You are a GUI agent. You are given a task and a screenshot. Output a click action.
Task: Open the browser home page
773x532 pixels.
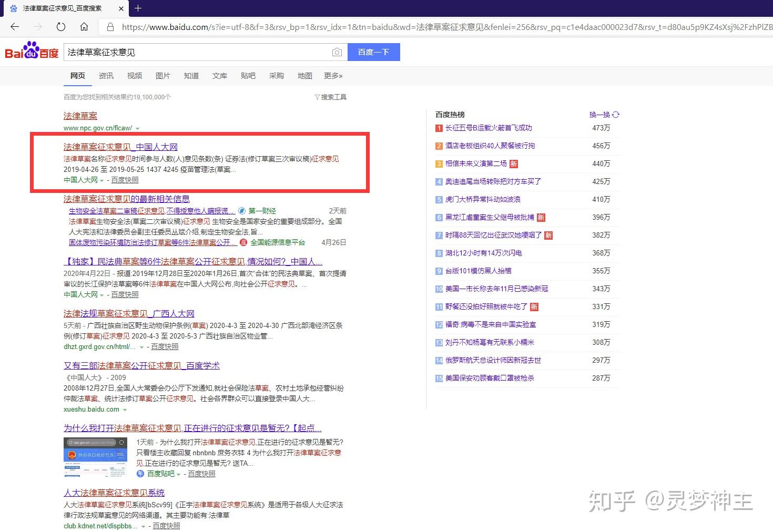coord(84,27)
